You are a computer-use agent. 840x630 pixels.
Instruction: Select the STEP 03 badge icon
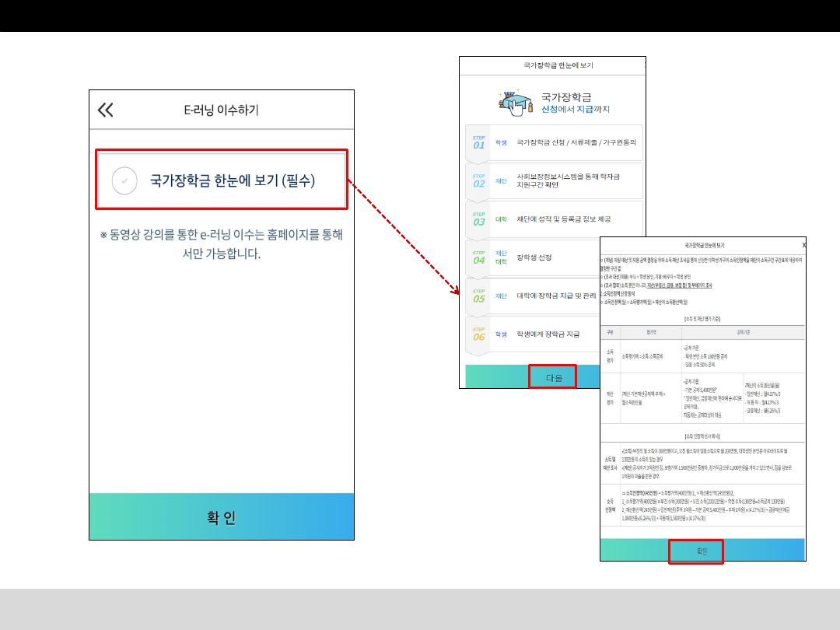point(478,219)
